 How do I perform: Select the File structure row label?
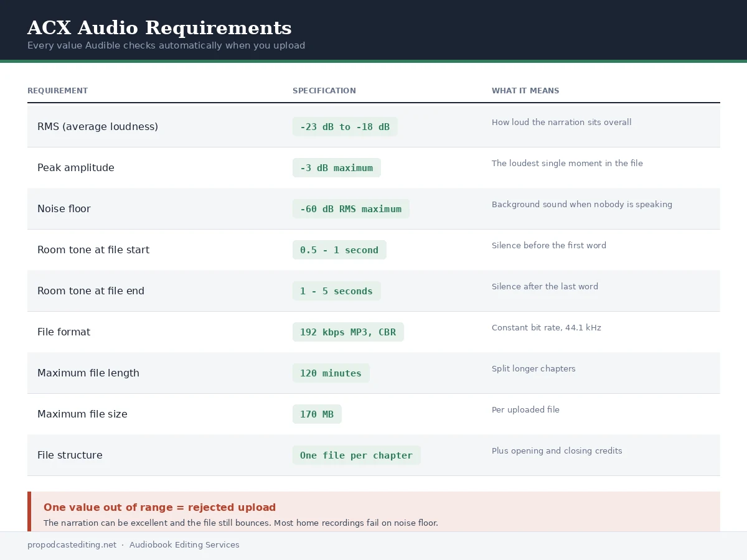70,455
